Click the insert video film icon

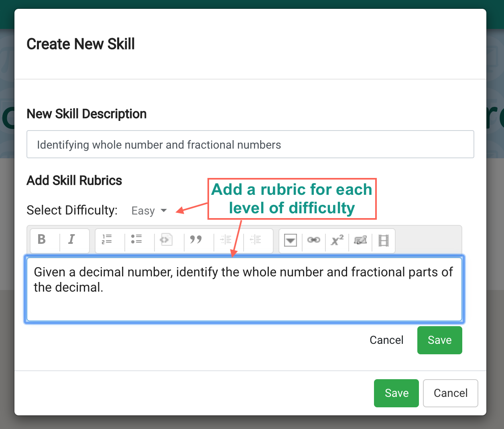pos(384,241)
